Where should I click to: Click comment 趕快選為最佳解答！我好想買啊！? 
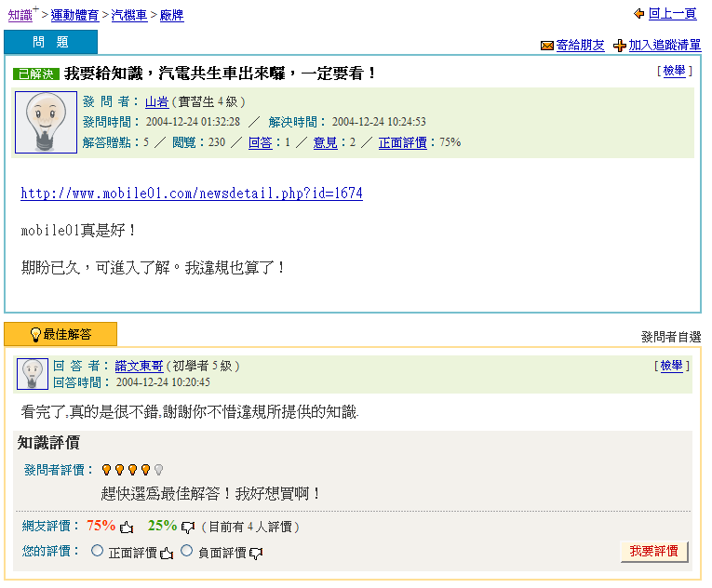pyautogui.click(x=211, y=493)
